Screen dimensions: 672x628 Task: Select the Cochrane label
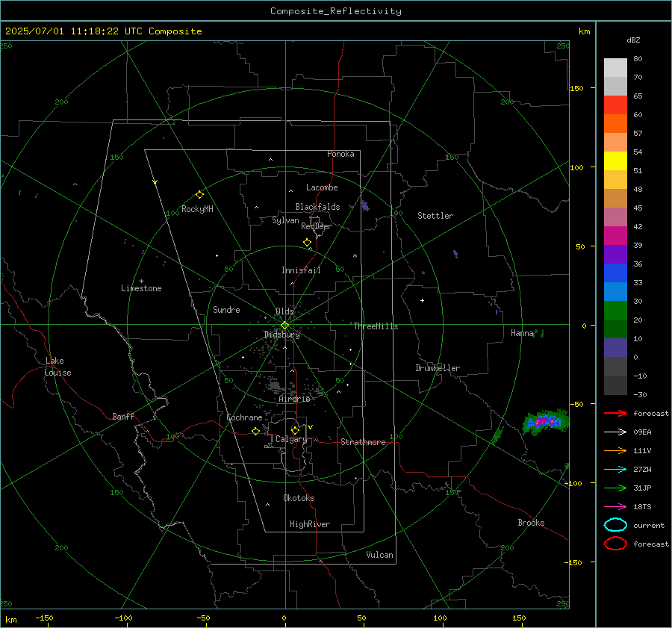pyautogui.click(x=244, y=417)
